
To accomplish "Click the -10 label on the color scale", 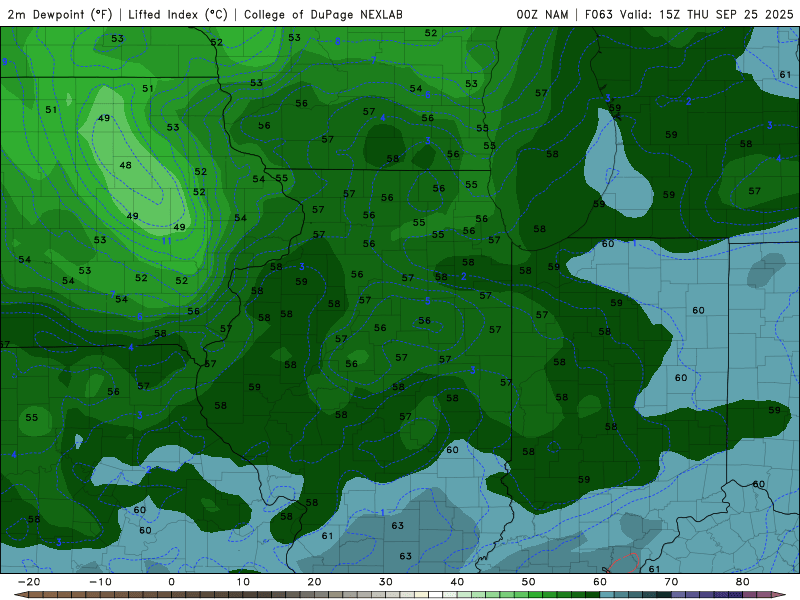I will click(100, 582).
